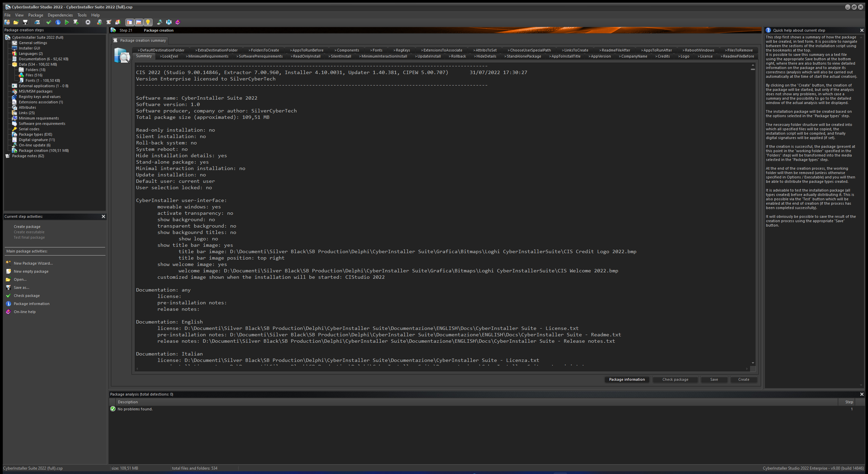Open the Dependencies menu

60,15
